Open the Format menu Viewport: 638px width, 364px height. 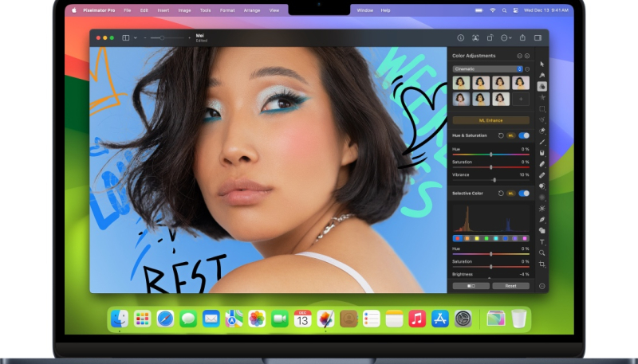tap(227, 10)
